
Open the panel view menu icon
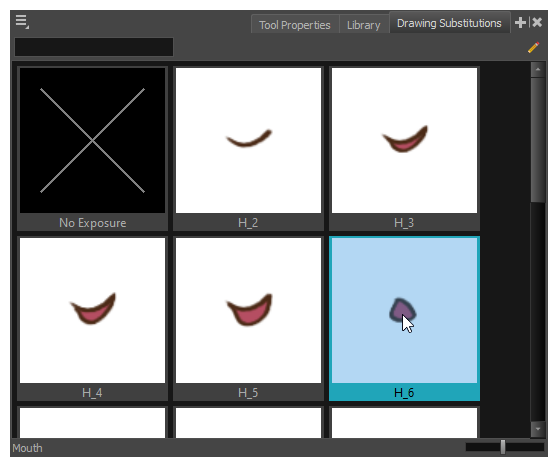[x=22, y=22]
